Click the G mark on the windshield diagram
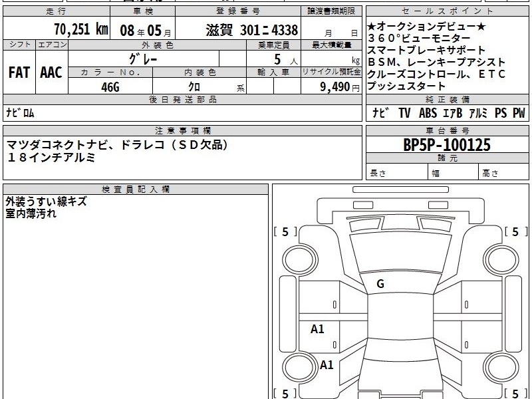Image resolution: width=532 pixels, height=399 pixels. tap(380, 284)
